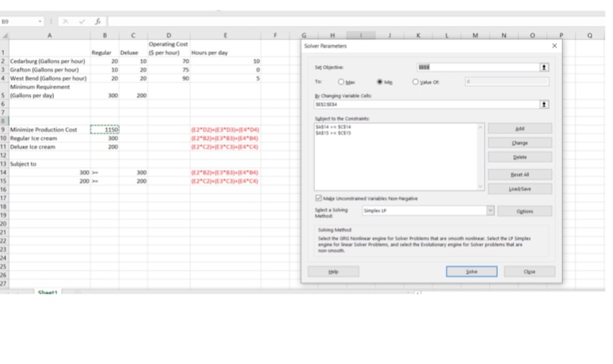Click the Cedarburg (Gallons per hour) cell
Viewport: 613px width, 364px height.
pyautogui.click(x=50, y=61)
